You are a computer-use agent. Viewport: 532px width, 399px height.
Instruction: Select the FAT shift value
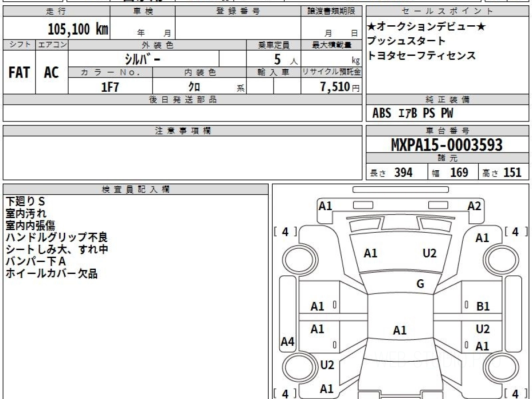[x=19, y=73]
